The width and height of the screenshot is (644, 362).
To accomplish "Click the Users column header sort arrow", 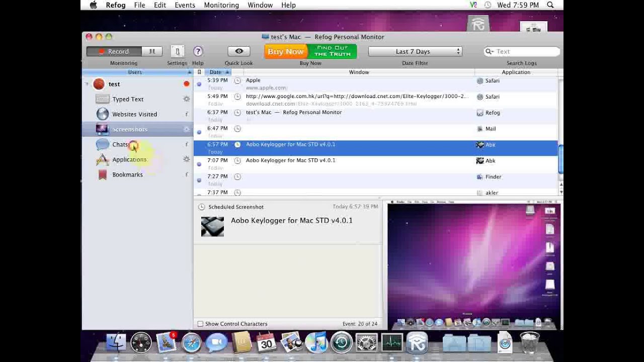I will (189, 72).
